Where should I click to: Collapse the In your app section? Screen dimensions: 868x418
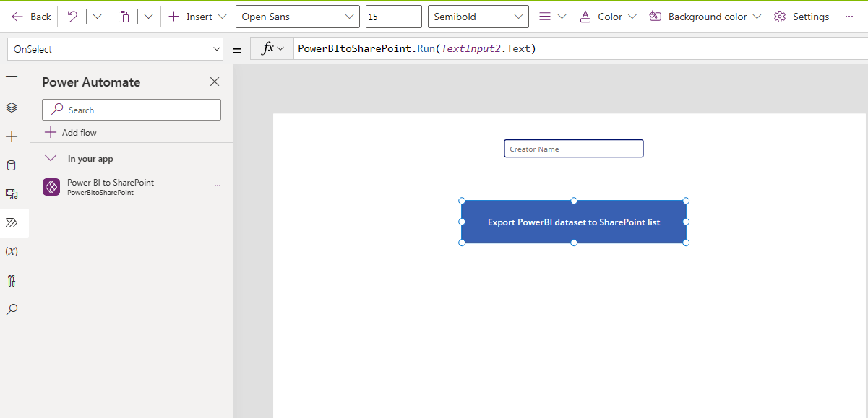51,158
